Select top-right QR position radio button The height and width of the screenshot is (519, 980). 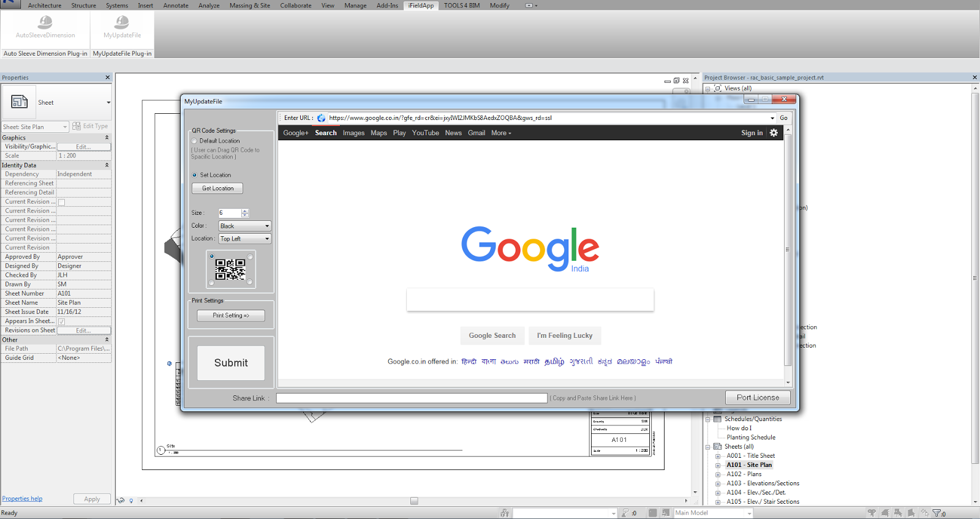(x=250, y=256)
